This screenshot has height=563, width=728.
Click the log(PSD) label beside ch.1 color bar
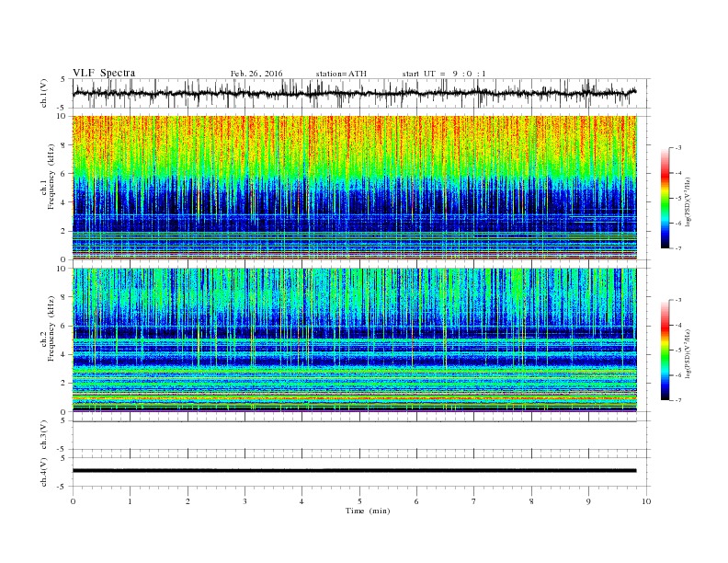[688, 202]
